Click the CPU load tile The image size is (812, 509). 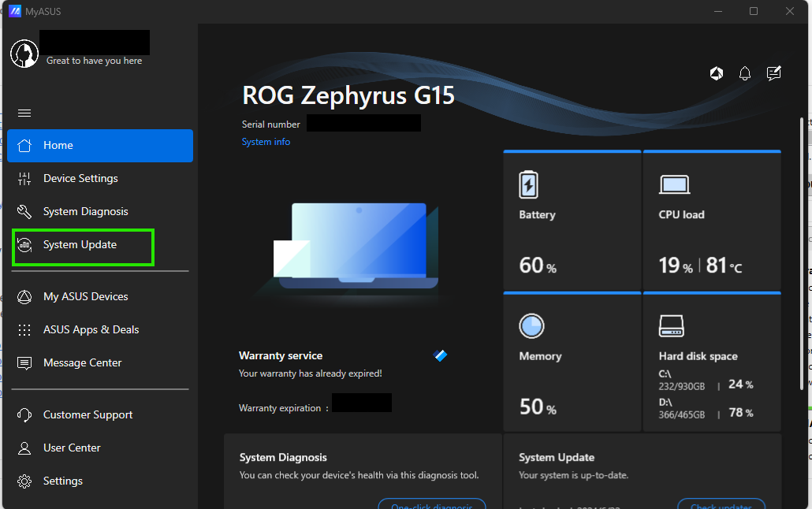712,220
